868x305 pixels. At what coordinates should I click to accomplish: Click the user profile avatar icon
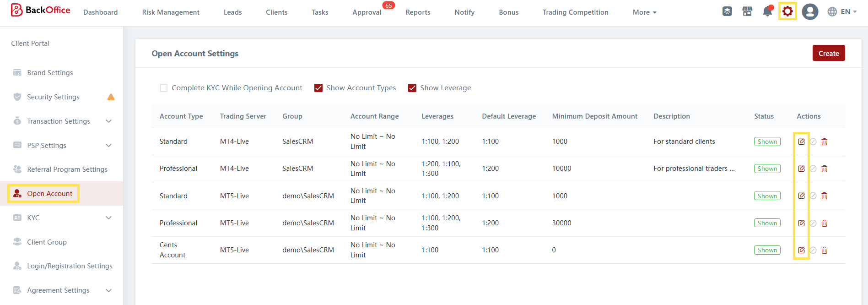click(x=809, y=11)
